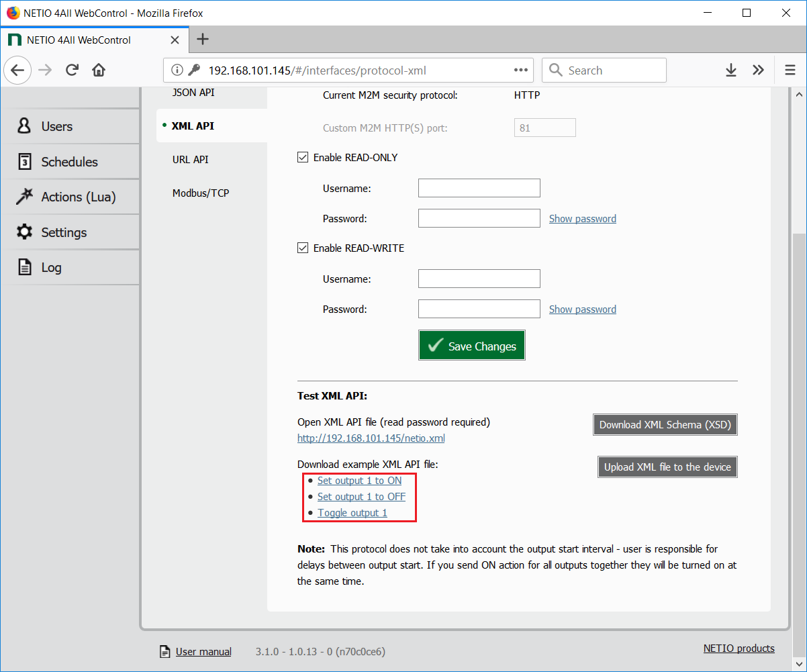Open the Firefox hamburger menu

coord(790,70)
